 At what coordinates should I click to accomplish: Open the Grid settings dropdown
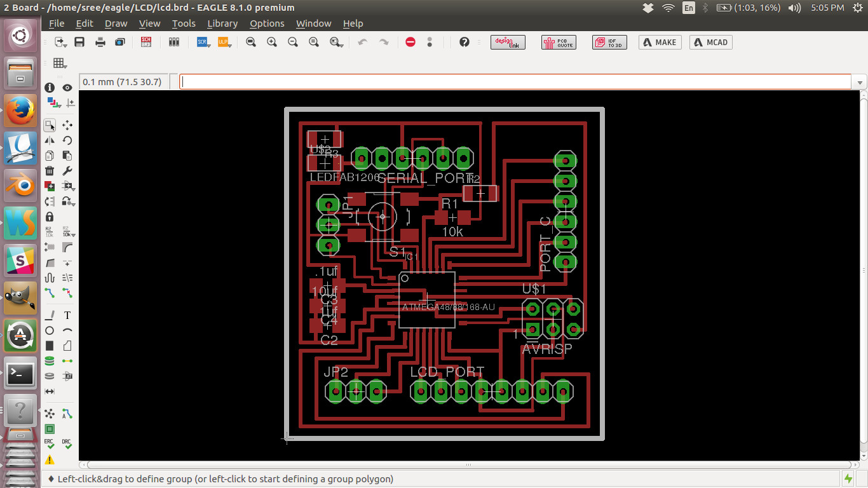60,63
